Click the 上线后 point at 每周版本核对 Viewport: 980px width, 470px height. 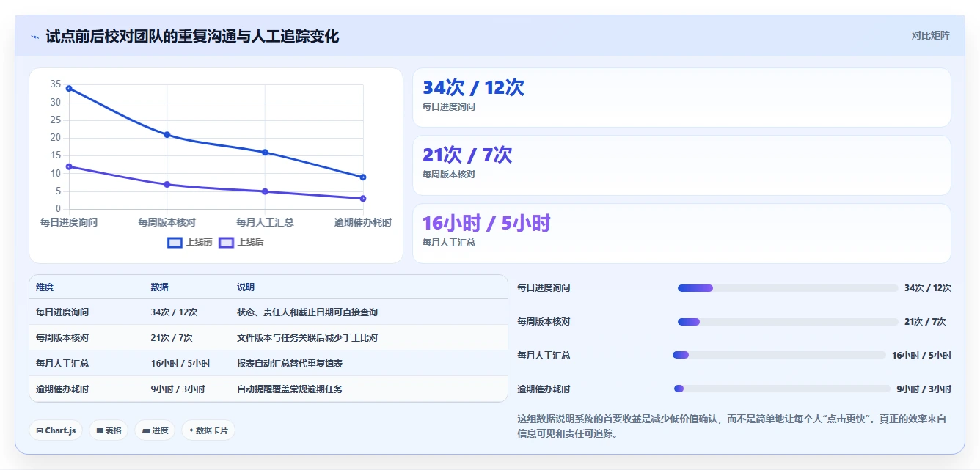coord(167,185)
